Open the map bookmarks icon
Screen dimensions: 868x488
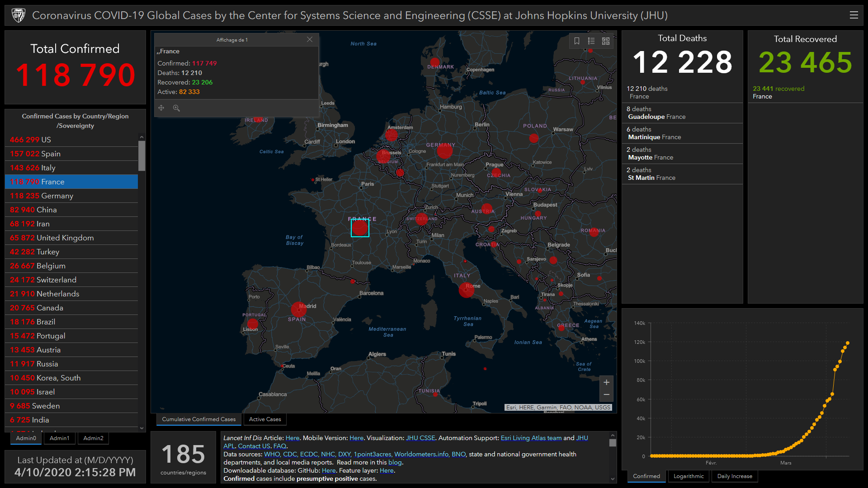pyautogui.click(x=577, y=41)
